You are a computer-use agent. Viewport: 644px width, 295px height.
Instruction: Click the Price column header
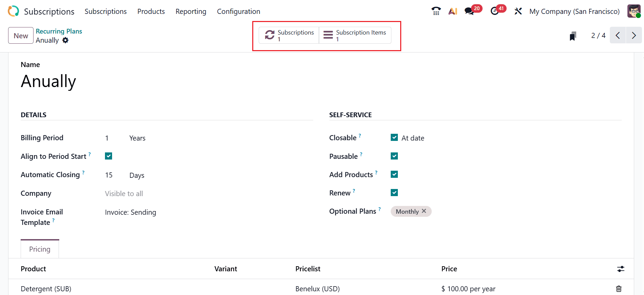(449, 269)
